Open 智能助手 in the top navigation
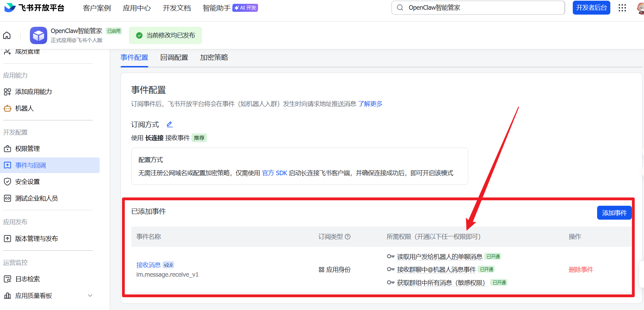This screenshot has width=644, height=310. pos(217,8)
